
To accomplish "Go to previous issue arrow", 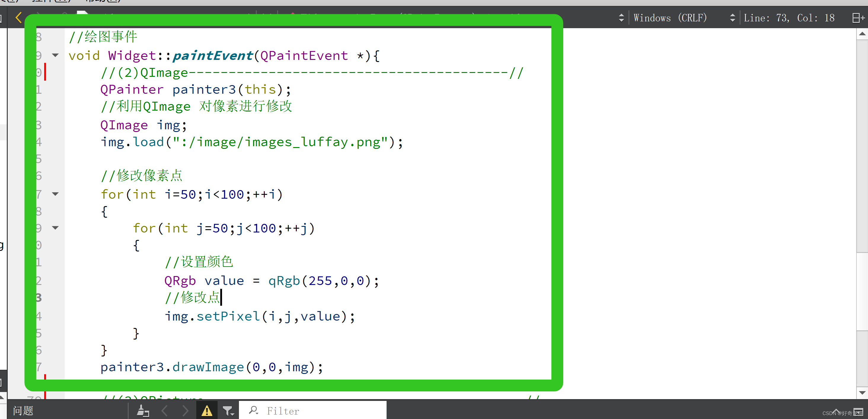I will click(x=165, y=411).
